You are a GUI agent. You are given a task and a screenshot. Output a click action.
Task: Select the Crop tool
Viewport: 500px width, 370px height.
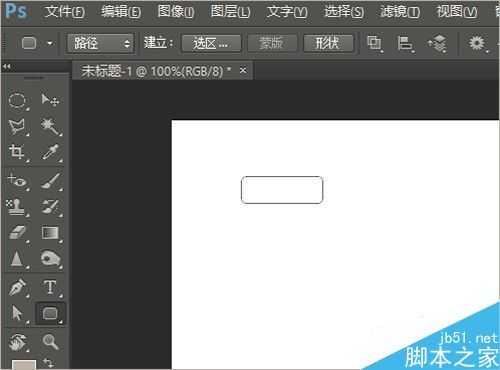pyautogui.click(x=17, y=153)
